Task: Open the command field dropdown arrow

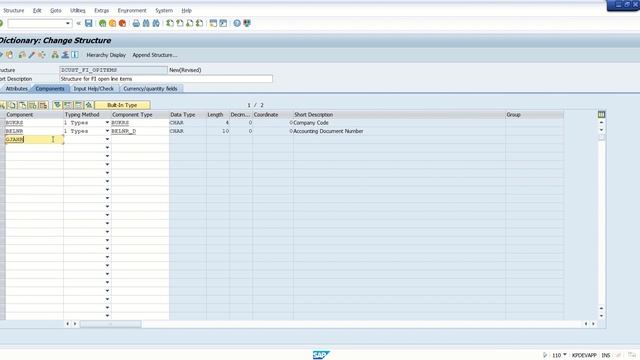Action: pyautogui.click(x=68, y=23)
